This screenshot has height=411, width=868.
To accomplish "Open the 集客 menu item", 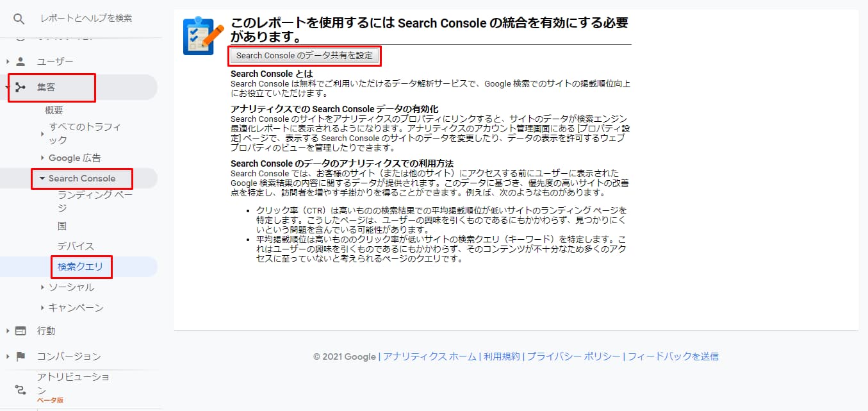I will coord(46,87).
